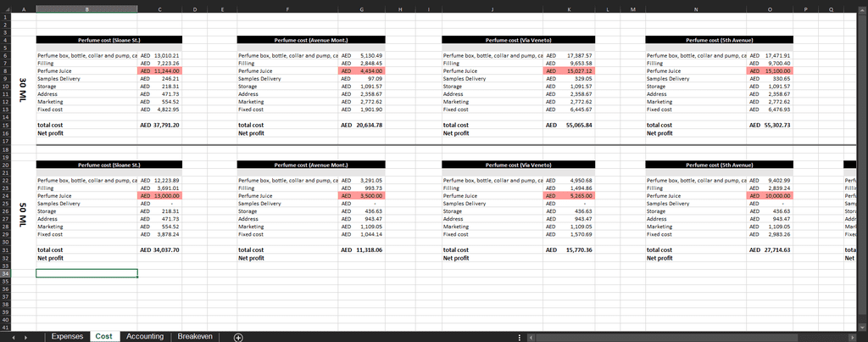Select box cost value 13,010.21
The height and width of the screenshot is (342, 868).
(160, 55)
